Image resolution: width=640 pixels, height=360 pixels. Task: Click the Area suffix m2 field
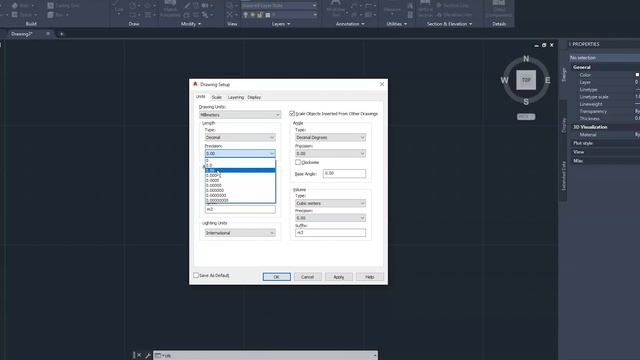coord(240,209)
